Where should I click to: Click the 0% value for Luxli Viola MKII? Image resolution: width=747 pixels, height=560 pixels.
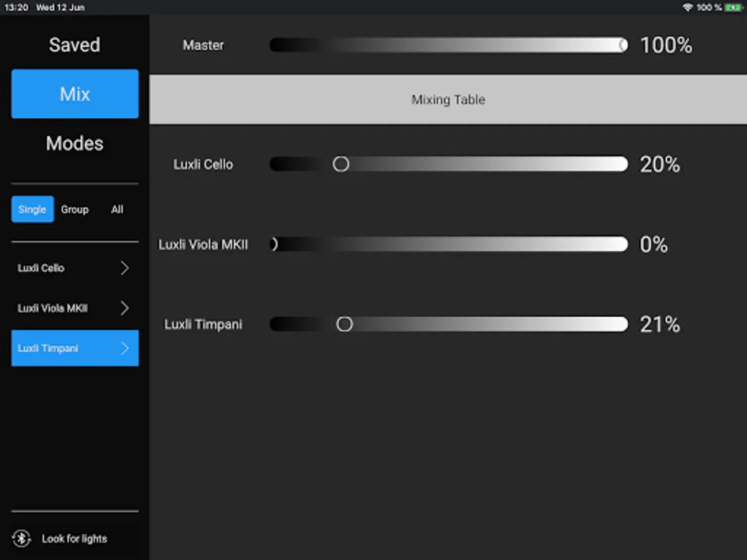click(x=654, y=245)
